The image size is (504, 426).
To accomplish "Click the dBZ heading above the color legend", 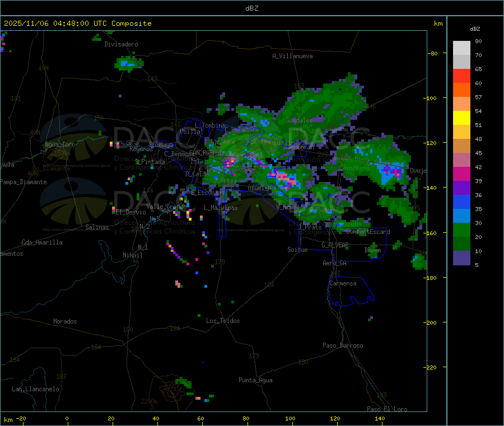I will pyautogui.click(x=475, y=29).
